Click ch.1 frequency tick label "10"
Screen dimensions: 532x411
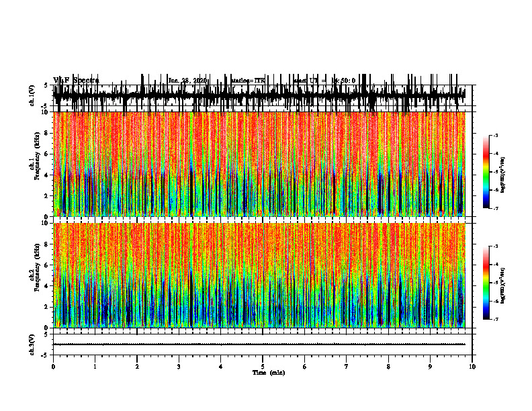45,112
